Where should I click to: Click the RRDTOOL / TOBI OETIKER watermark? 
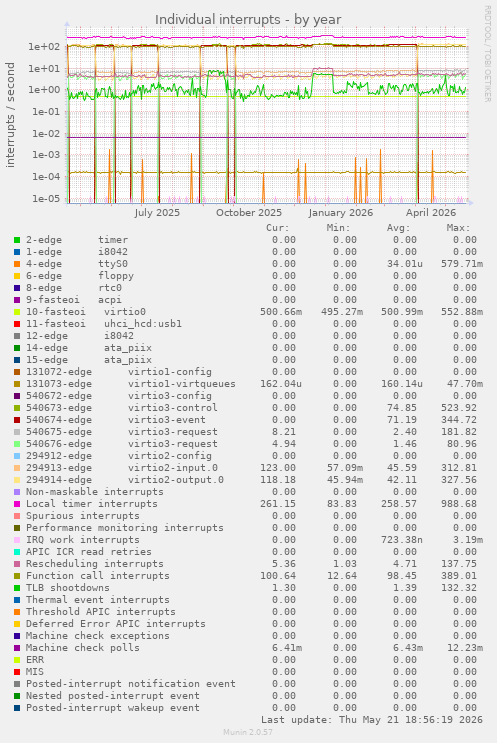tap(487, 54)
